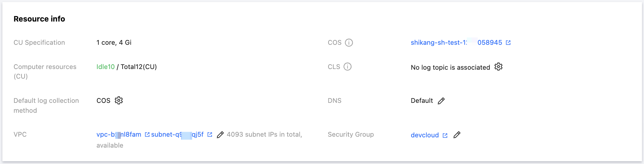Click external link icon beside devcloud
Viewport: 644px width, 164px height.
point(445,136)
